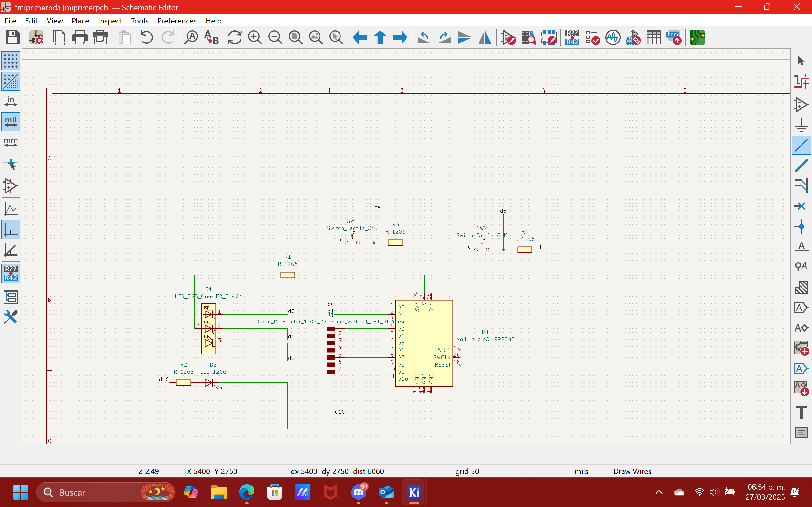Refresh the schematic view
The width and height of the screenshot is (812, 507).
[234, 37]
